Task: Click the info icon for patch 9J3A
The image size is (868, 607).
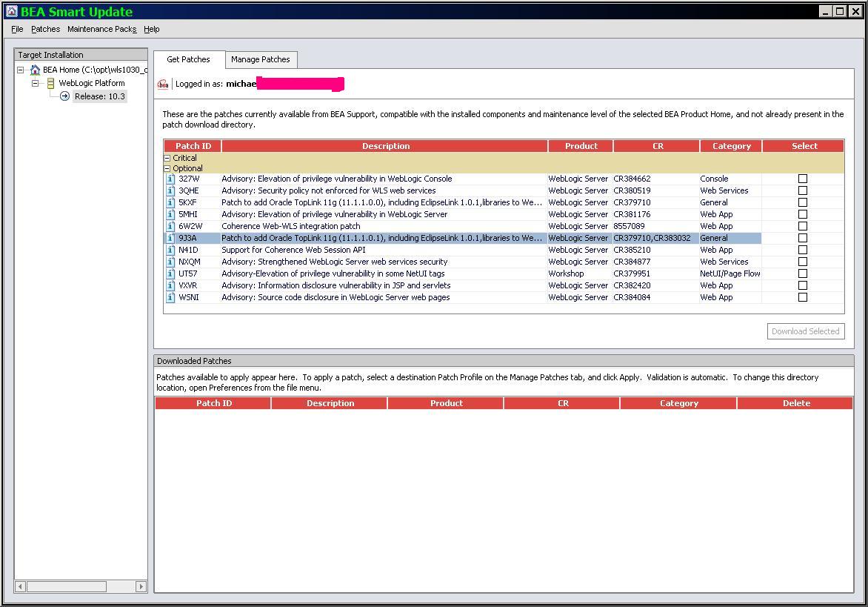Action: click(x=170, y=238)
